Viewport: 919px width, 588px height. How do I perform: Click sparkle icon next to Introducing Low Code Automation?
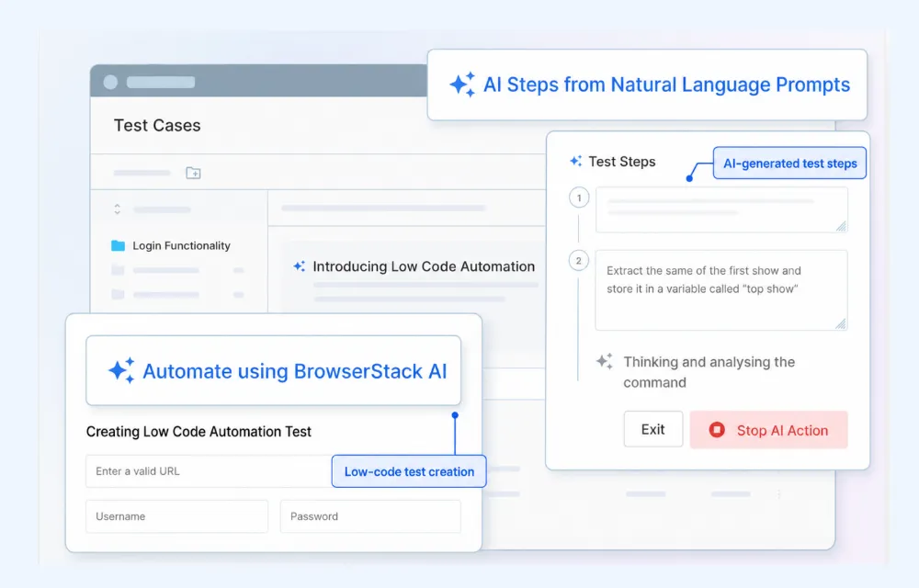click(300, 266)
